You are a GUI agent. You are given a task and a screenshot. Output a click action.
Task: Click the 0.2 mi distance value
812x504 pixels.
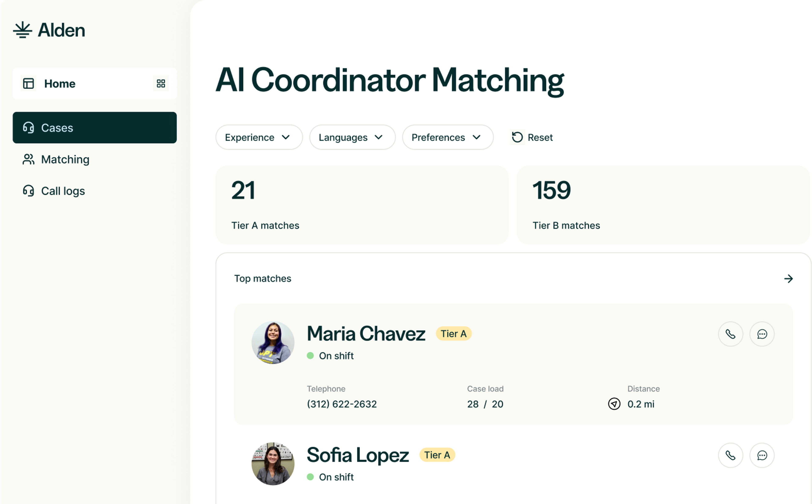pos(641,404)
